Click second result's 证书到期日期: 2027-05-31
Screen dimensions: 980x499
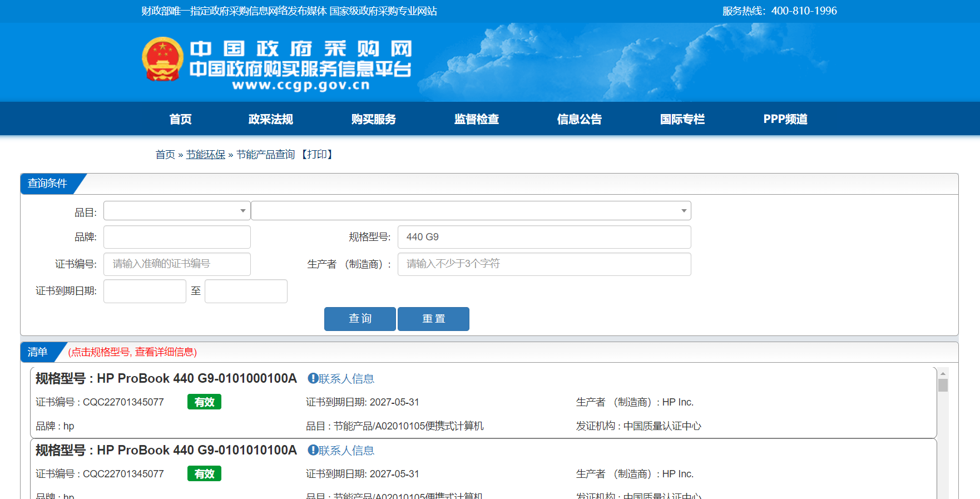(x=363, y=474)
